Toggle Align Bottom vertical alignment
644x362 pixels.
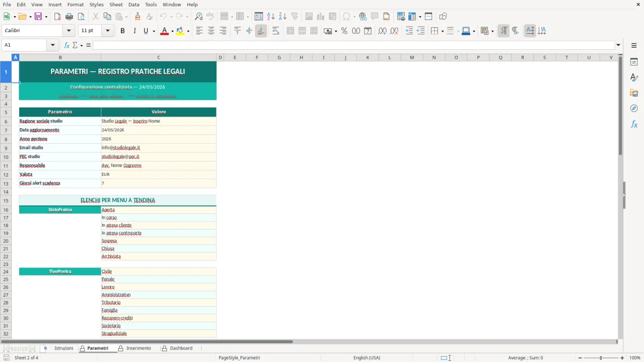point(261,31)
